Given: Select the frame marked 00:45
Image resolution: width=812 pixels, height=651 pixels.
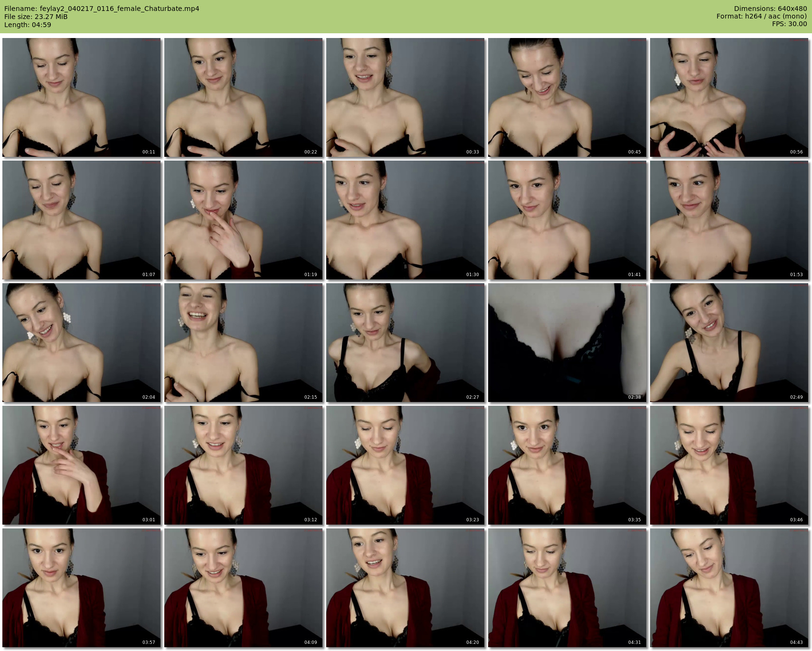Looking at the screenshot, I should click(567, 97).
